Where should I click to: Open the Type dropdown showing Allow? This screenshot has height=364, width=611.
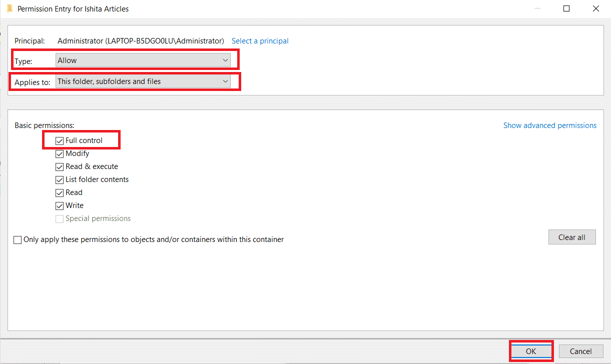point(143,59)
